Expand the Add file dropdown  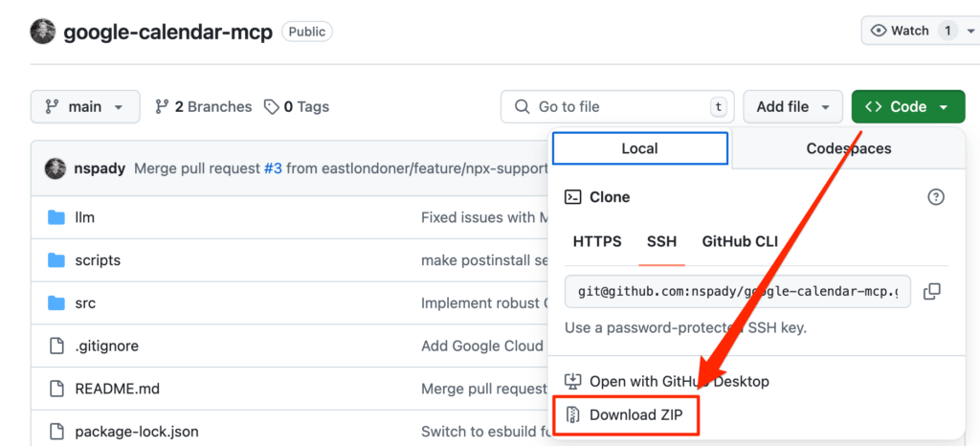792,107
